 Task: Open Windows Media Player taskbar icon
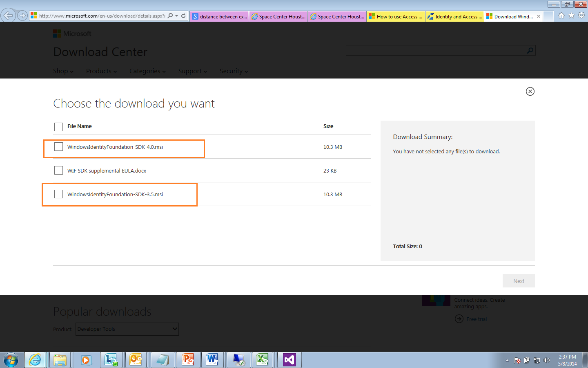(x=86, y=360)
